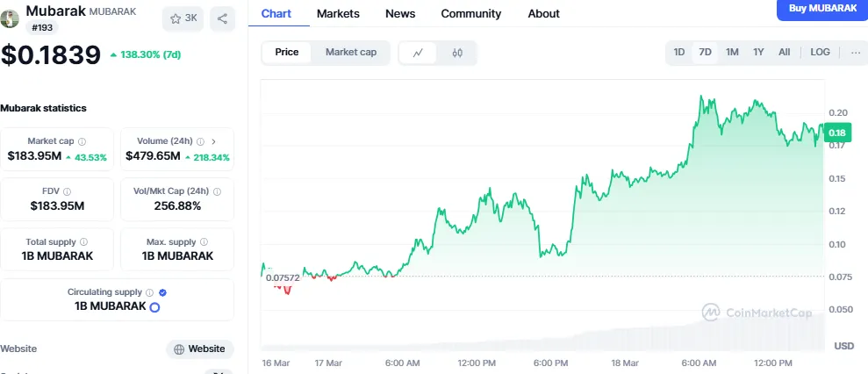Set chart range to 1D

pyautogui.click(x=679, y=52)
